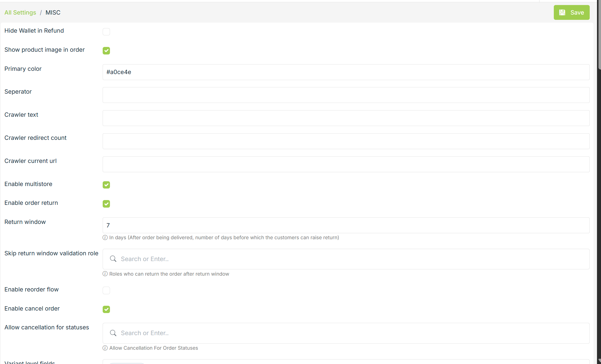Click the info icon near Allow Cancellation For Order Statuses
Image resolution: width=601 pixels, height=364 pixels.
[105, 348]
